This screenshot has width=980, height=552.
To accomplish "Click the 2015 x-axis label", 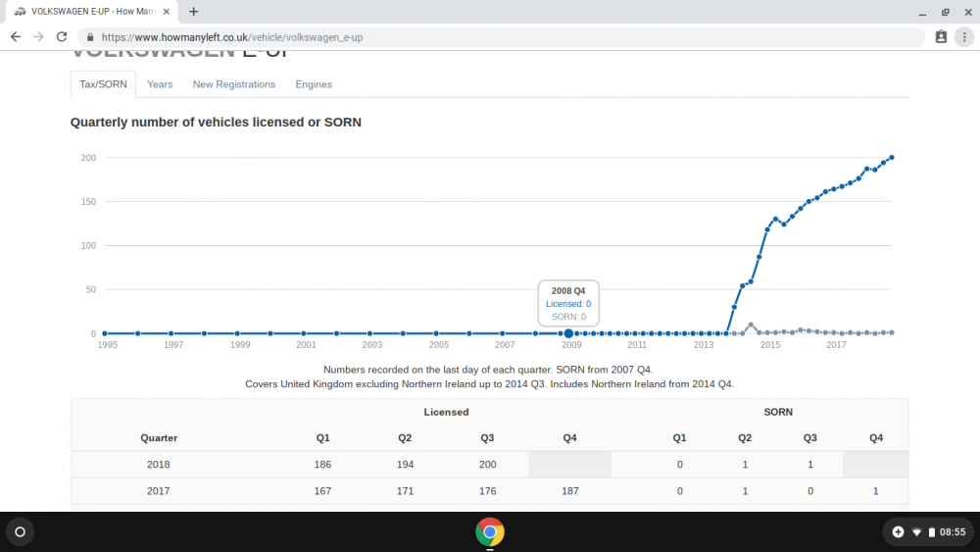I will pos(770,345).
